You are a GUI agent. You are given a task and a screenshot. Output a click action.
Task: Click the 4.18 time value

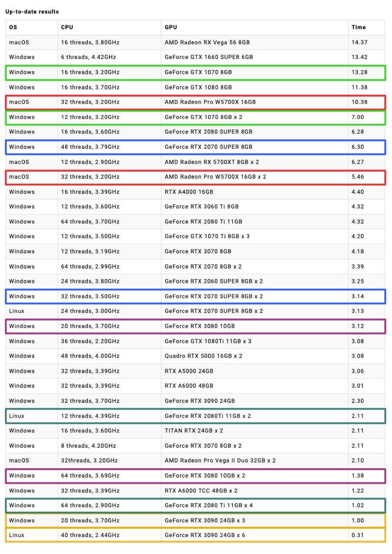click(x=358, y=252)
